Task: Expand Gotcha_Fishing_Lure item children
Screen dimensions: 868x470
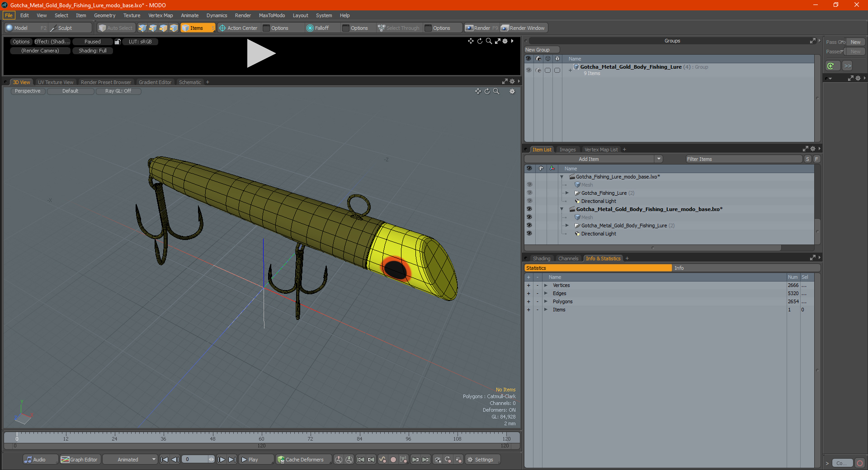Action: (567, 193)
